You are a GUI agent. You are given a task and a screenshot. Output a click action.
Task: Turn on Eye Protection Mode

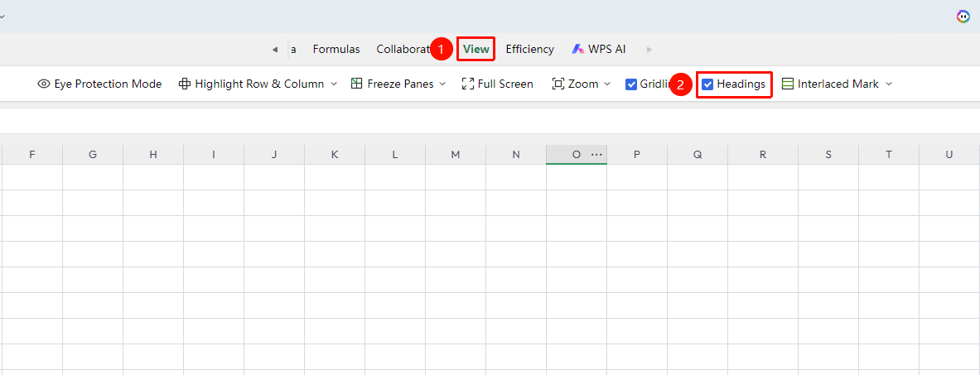99,84
